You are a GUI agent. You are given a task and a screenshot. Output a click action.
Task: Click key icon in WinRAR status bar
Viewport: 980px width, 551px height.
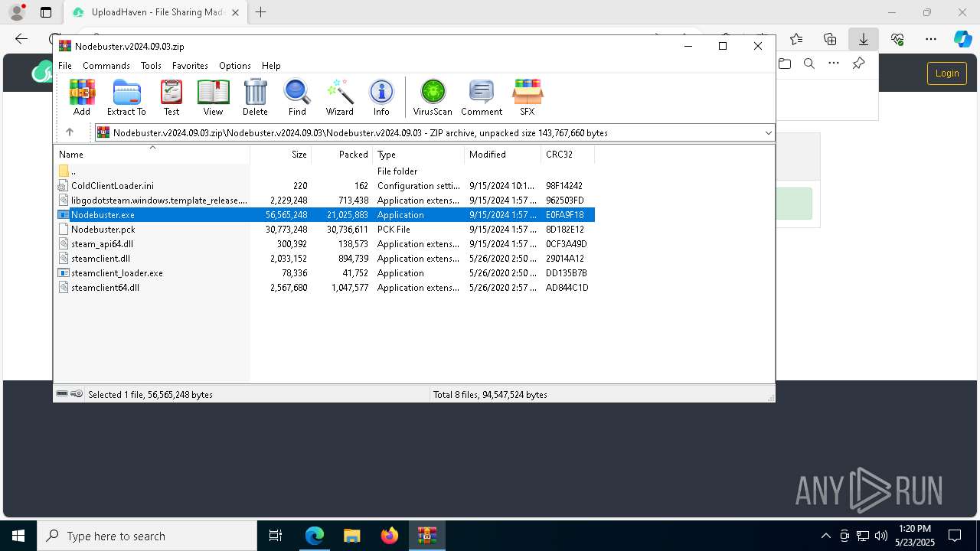point(77,394)
